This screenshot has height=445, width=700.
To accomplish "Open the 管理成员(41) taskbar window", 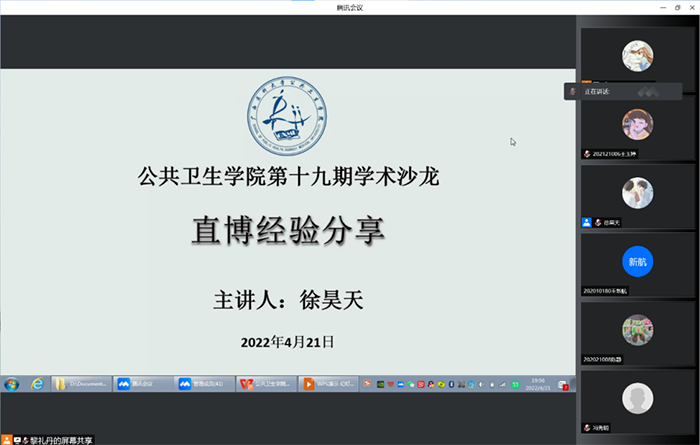I will (204, 384).
